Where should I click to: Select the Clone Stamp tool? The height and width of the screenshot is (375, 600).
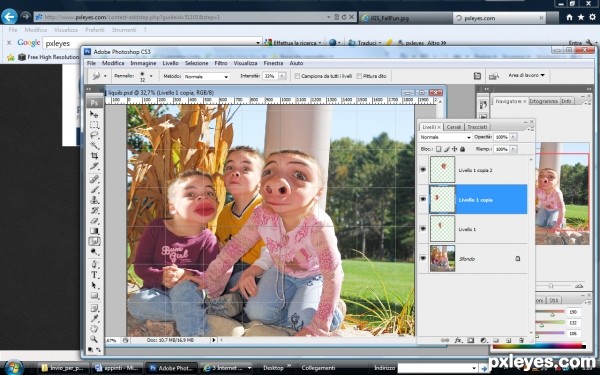94,200
